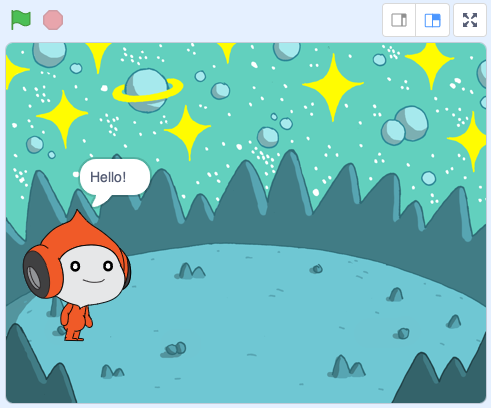Switch to small stage layout

coord(399,20)
